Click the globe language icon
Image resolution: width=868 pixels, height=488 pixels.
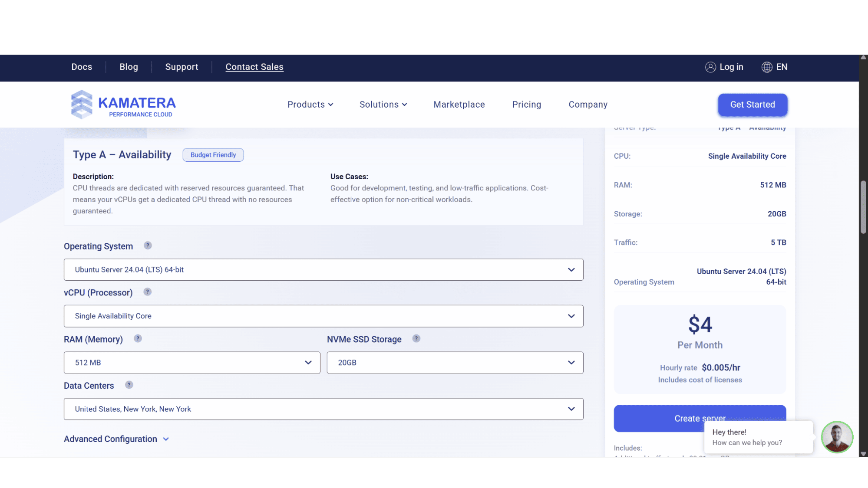pyautogui.click(x=767, y=67)
